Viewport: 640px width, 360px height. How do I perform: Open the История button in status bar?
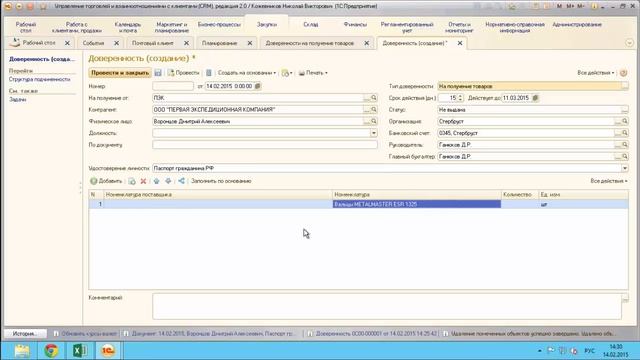(x=25, y=333)
